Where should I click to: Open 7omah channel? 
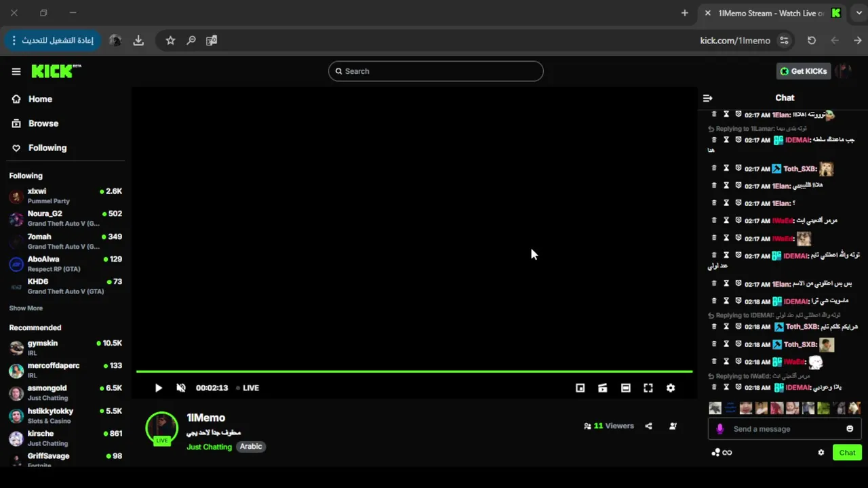point(65,241)
